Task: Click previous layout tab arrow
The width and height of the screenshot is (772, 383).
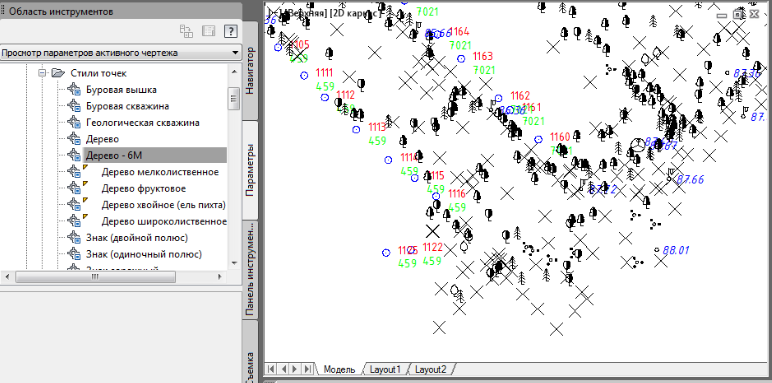Action: coord(283,369)
